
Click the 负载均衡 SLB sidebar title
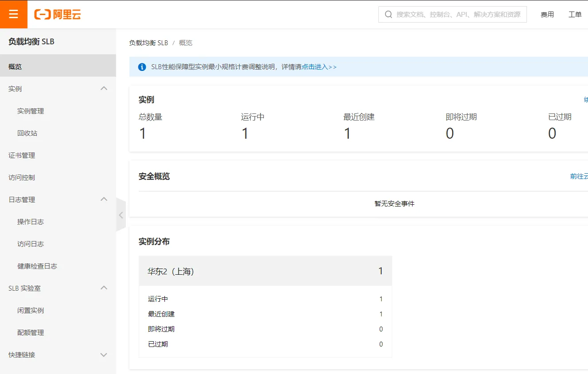pos(31,42)
